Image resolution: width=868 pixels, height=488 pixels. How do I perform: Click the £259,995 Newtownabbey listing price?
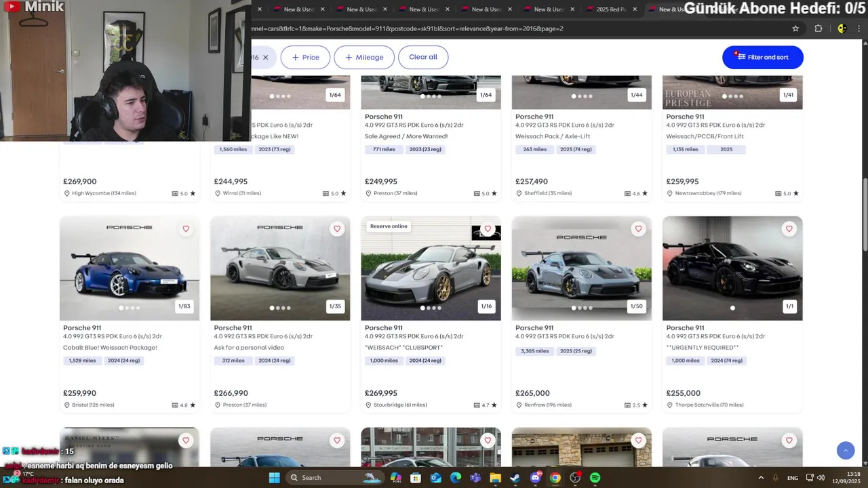pyautogui.click(x=682, y=182)
